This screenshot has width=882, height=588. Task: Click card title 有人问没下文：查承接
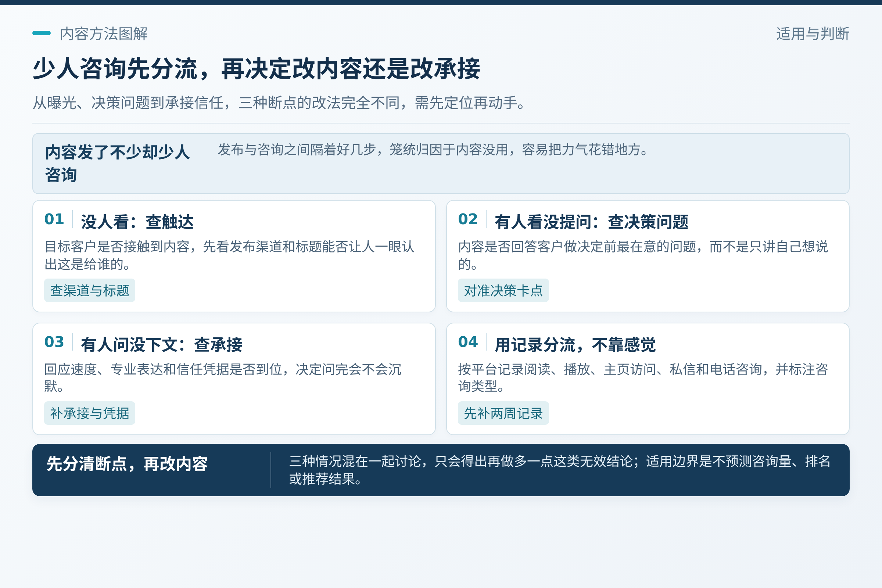click(162, 344)
